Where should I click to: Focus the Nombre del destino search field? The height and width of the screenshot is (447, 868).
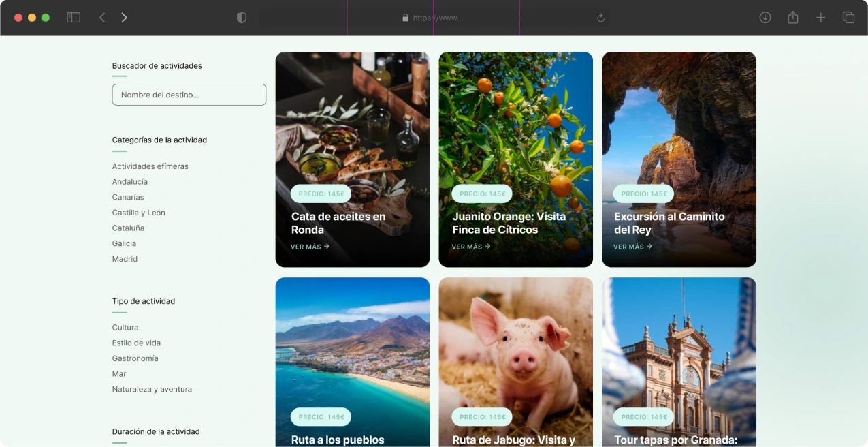[x=189, y=95]
